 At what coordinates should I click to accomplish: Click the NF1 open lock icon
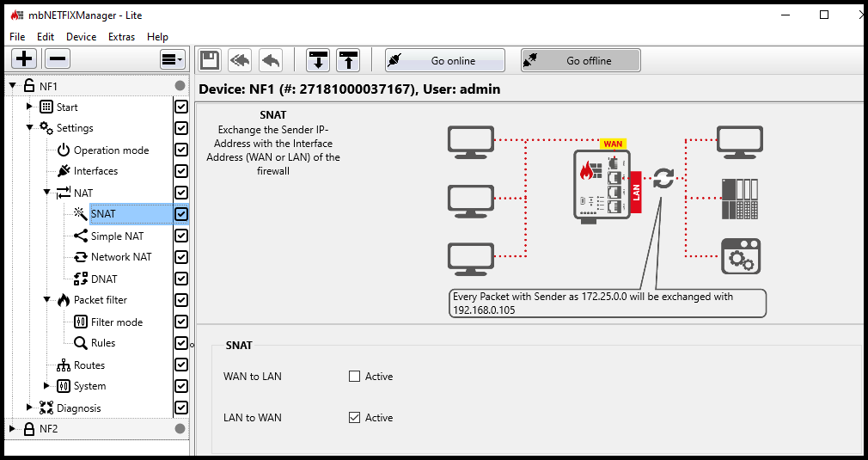pyautogui.click(x=29, y=86)
